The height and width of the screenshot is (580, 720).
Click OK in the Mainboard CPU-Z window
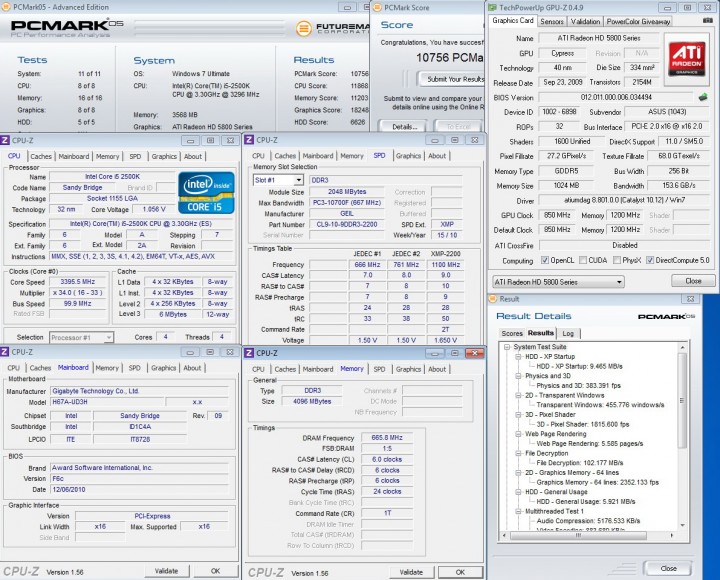(215, 571)
